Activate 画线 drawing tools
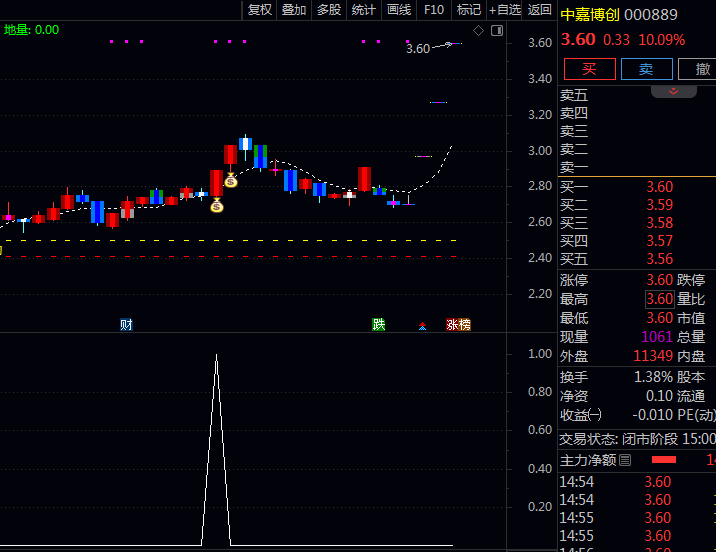The image size is (716, 552). tap(399, 10)
